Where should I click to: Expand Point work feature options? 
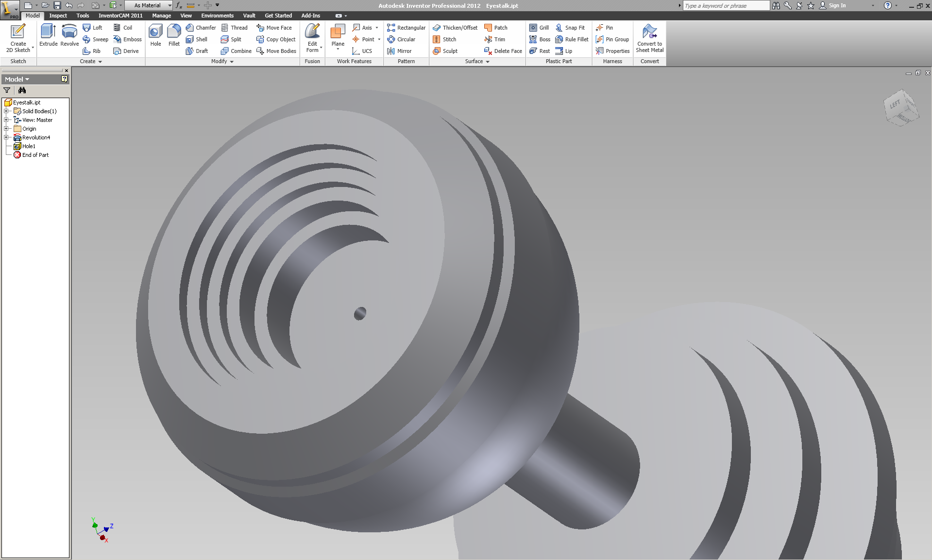[x=379, y=39]
